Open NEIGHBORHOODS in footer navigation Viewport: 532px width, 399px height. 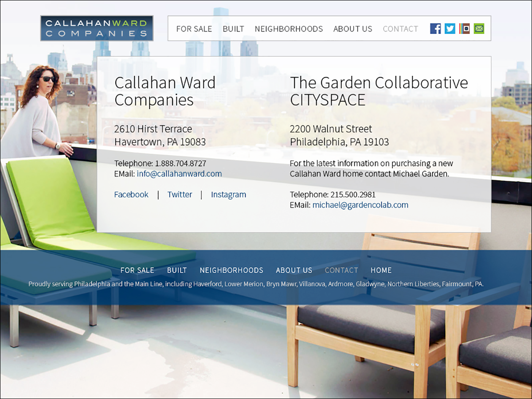pos(231,270)
